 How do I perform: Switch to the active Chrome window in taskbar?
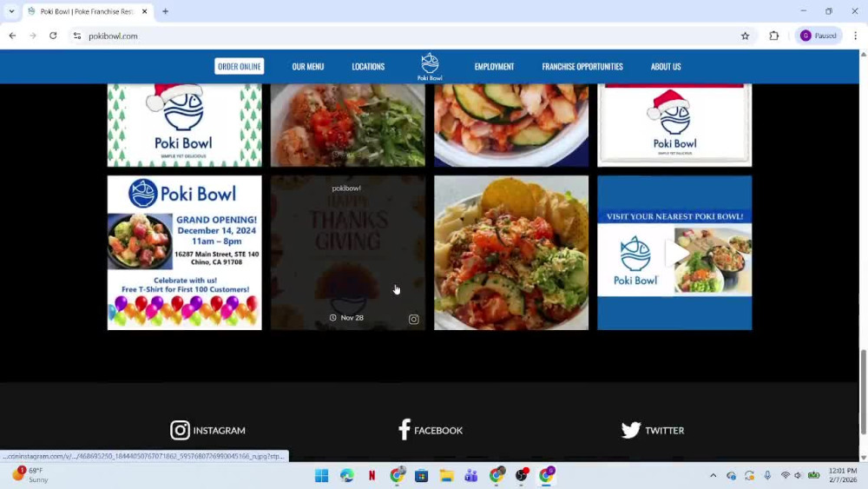[x=546, y=475]
